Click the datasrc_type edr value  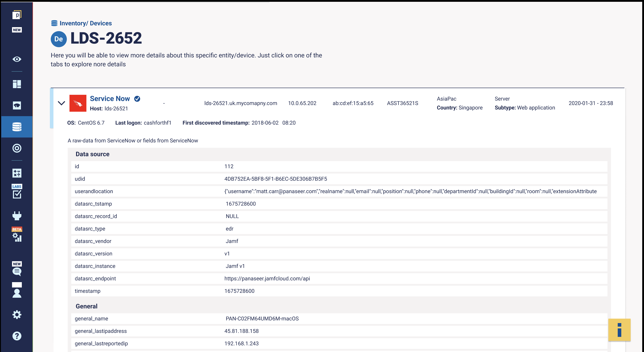[x=229, y=229]
